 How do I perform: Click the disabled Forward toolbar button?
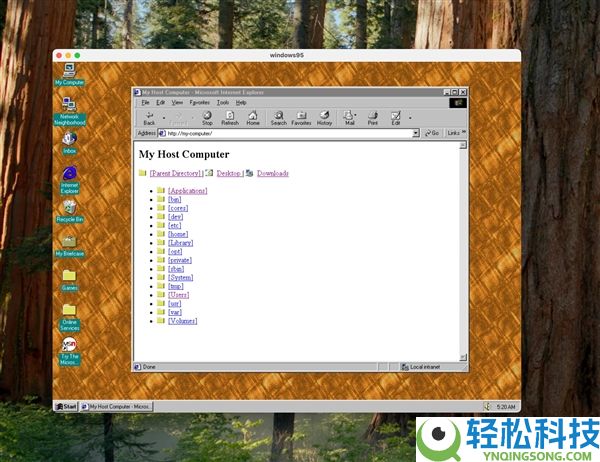[178, 118]
